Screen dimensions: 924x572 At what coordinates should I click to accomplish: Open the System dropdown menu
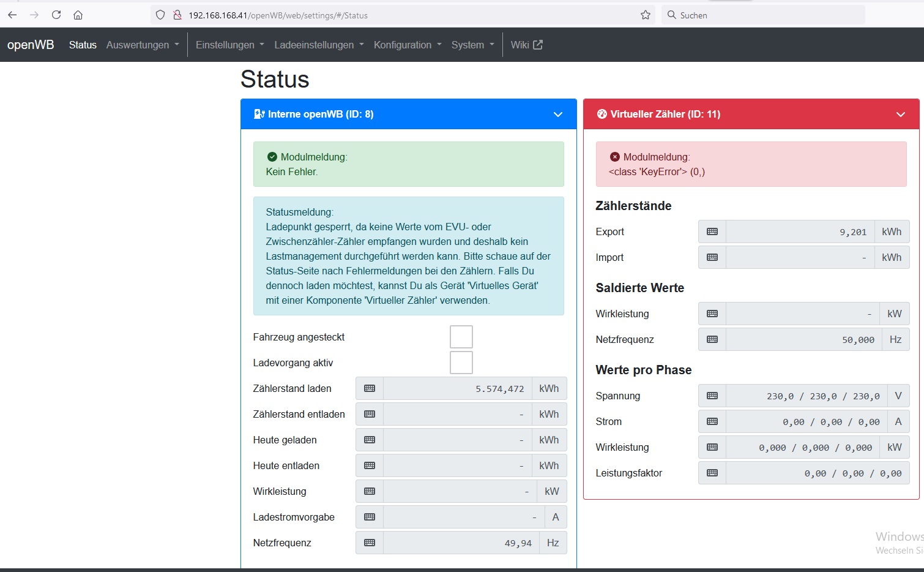(473, 45)
